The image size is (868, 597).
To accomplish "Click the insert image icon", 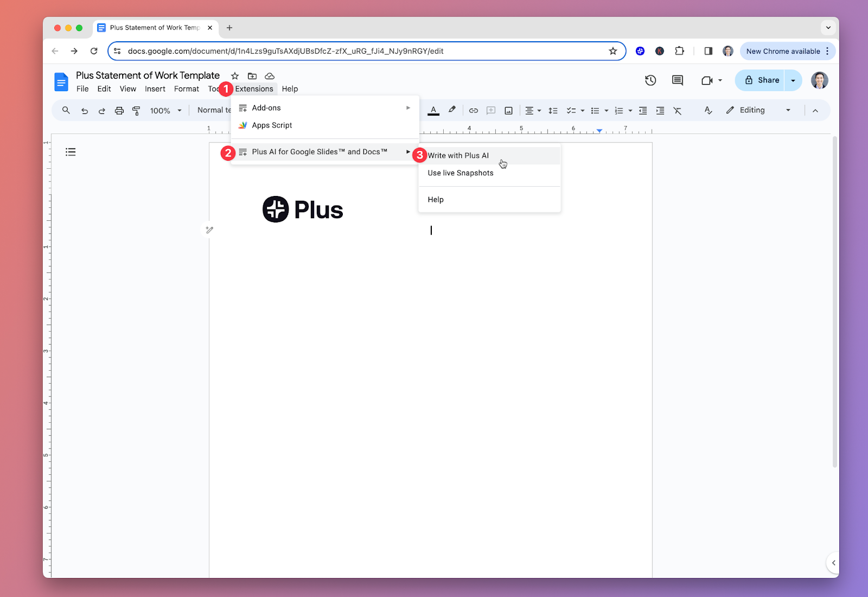I will (508, 111).
